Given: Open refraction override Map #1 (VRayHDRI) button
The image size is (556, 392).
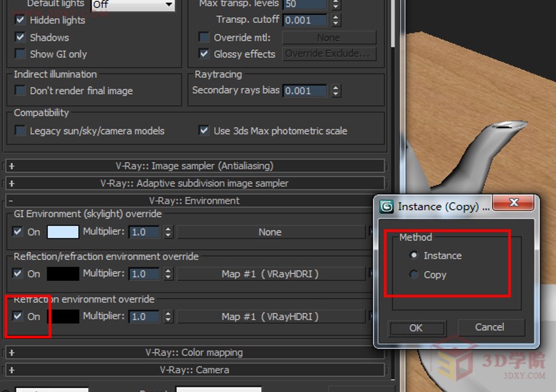Looking at the screenshot, I should click(270, 316).
